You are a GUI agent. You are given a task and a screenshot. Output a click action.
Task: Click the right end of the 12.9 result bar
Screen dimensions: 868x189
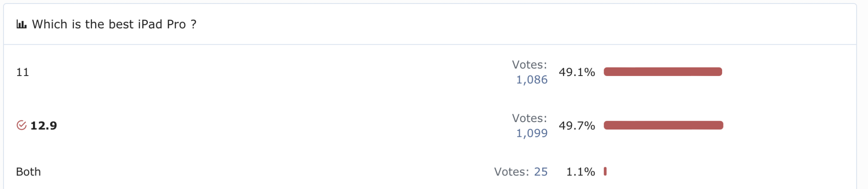[x=720, y=125]
